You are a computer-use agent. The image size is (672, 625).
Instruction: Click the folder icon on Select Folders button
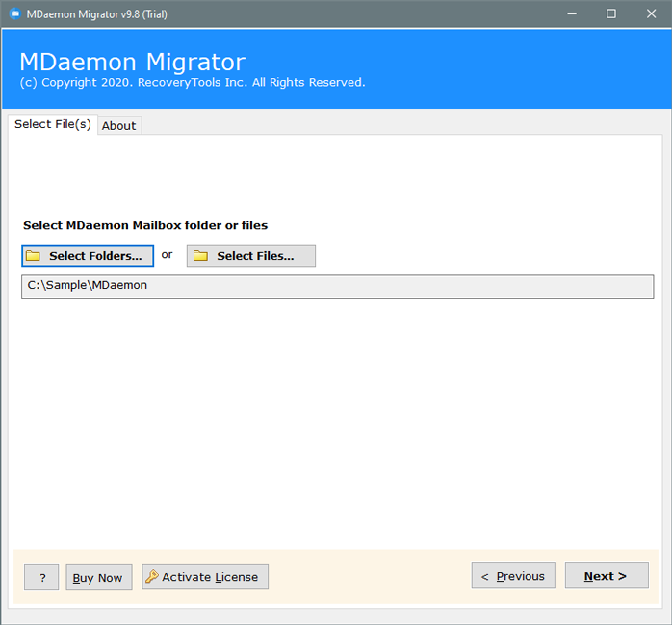33,256
